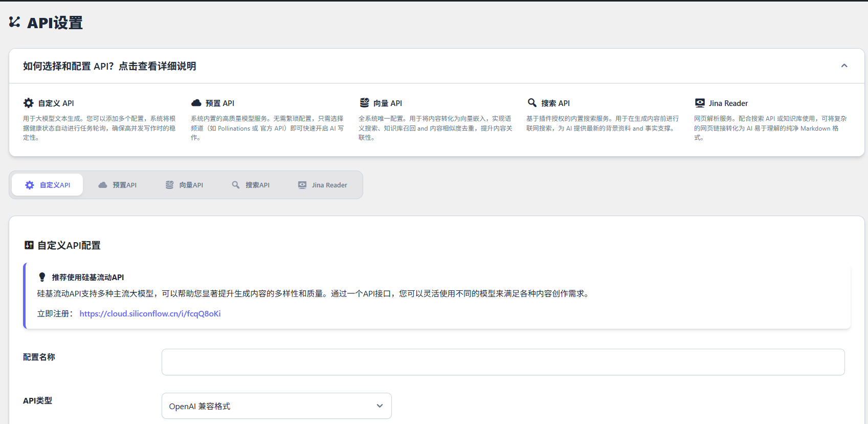Click the 预置 API card heading text
The height and width of the screenshot is (424, 868).
click(220, 103)
